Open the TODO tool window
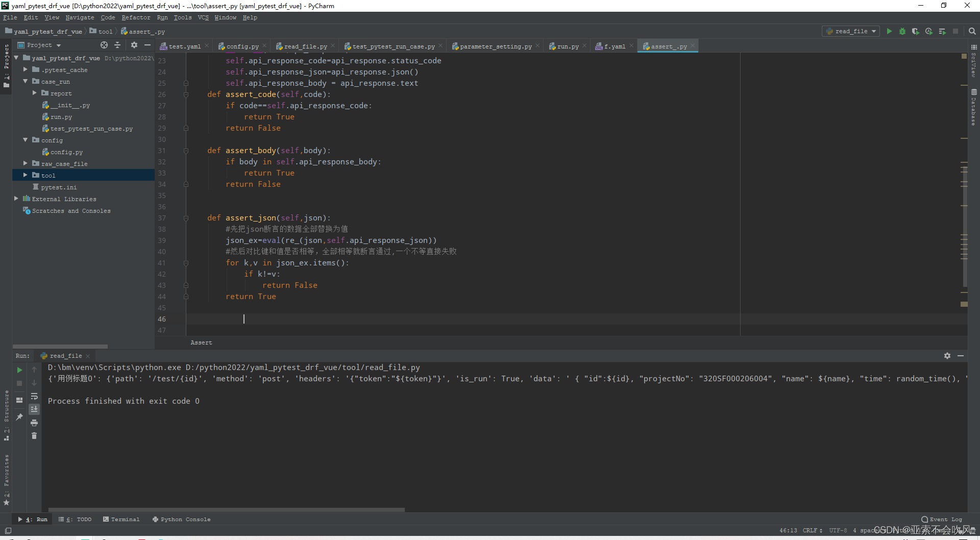 tap(75, 519)
